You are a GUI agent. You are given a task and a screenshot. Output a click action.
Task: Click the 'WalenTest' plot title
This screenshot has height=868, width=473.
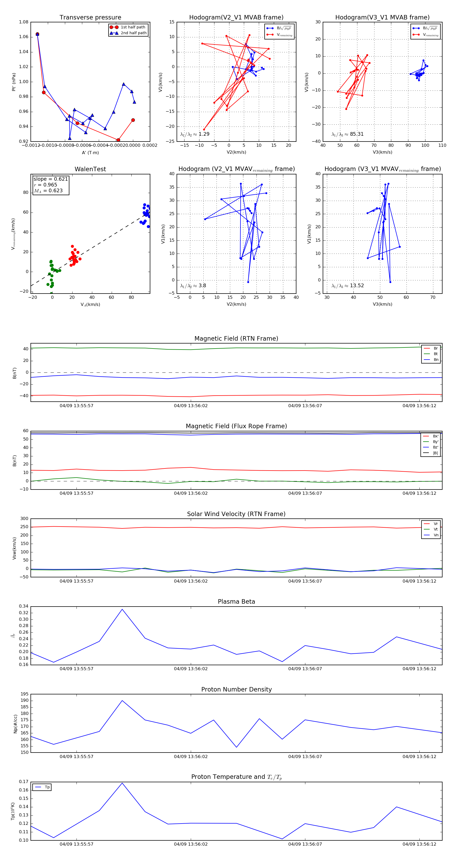pos(90,169)
